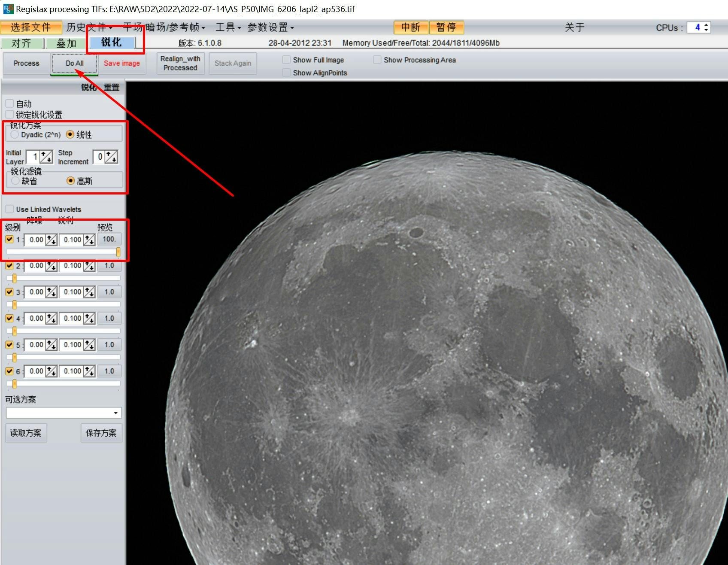Open the 历史文件 recent files dropdown
The image size is (728, 565).
point(89,27)
